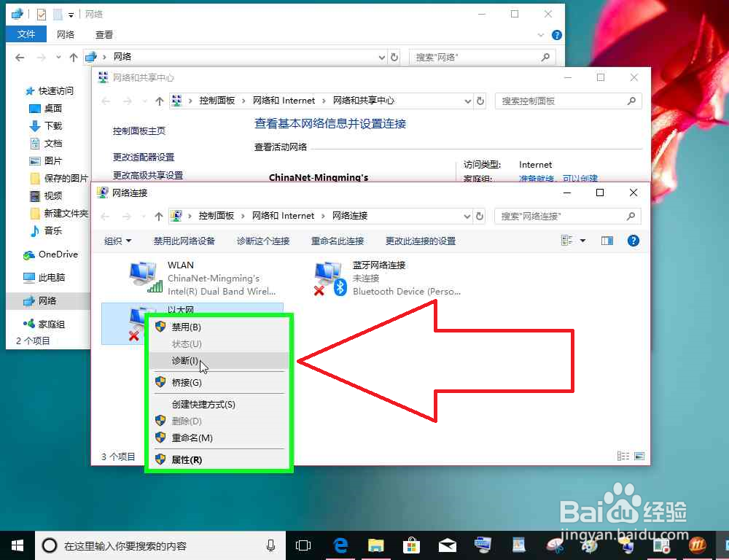Switch to large icons view via status bar

[639, 455]
